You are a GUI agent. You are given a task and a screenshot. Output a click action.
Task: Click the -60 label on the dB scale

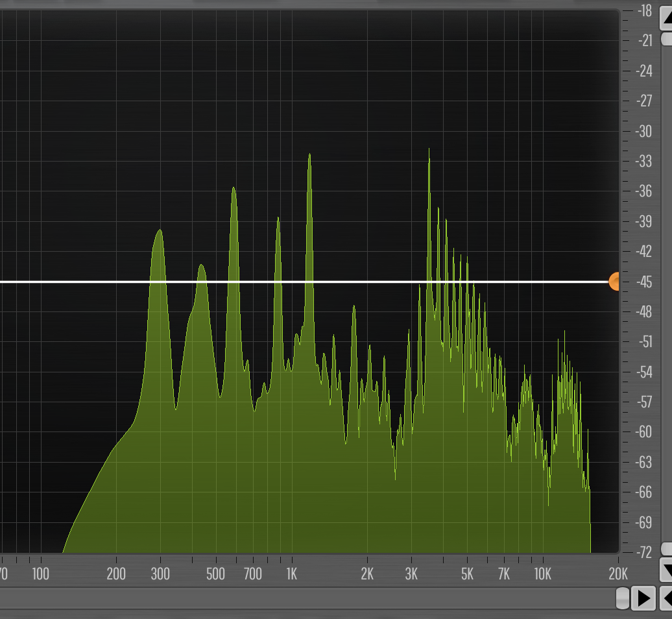click(x=644, y=431)
